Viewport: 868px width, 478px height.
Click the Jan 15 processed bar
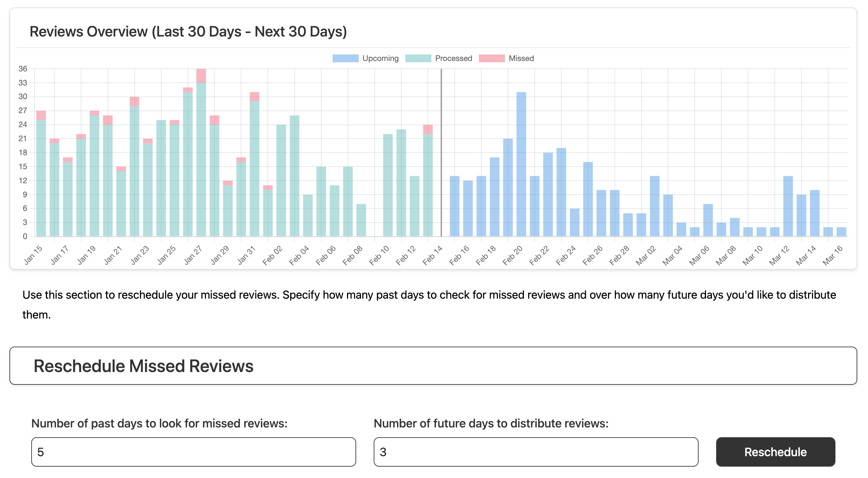pos(41,179)
